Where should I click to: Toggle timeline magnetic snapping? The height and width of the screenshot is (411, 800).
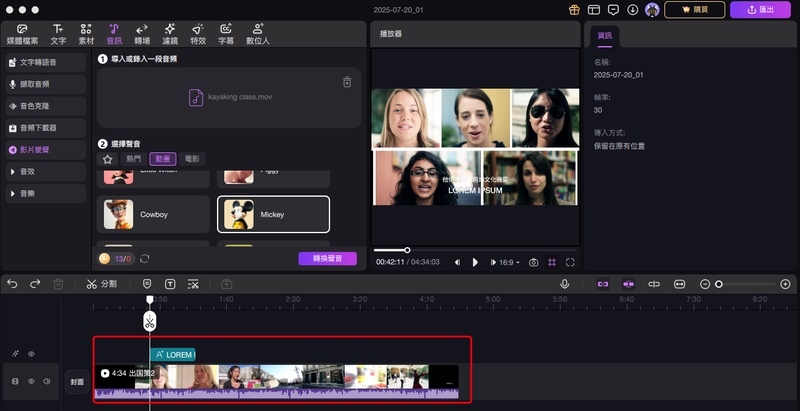click(628, 284)
